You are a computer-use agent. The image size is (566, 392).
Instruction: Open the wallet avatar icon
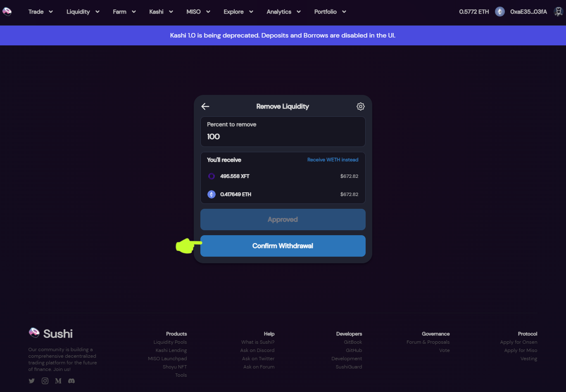pyautogui.click(x=558, y=12)
